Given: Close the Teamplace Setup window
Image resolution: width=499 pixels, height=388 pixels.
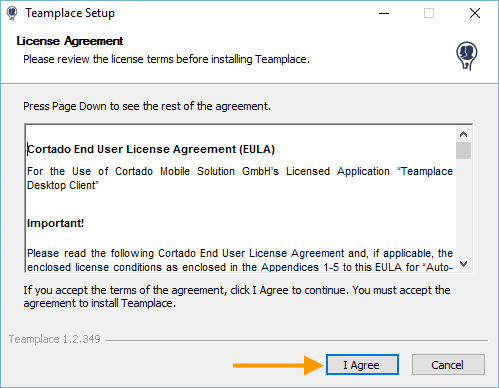Looking at the screenshot, I should pos(475,13).
